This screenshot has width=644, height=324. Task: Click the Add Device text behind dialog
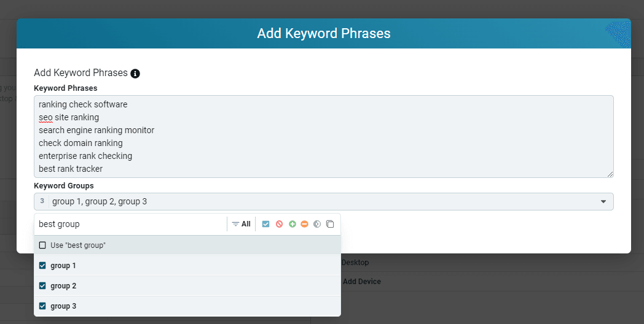point(362,281)
